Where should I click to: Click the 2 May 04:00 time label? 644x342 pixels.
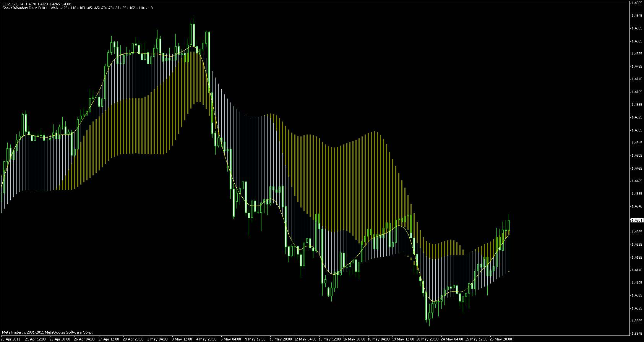[157, 339]
